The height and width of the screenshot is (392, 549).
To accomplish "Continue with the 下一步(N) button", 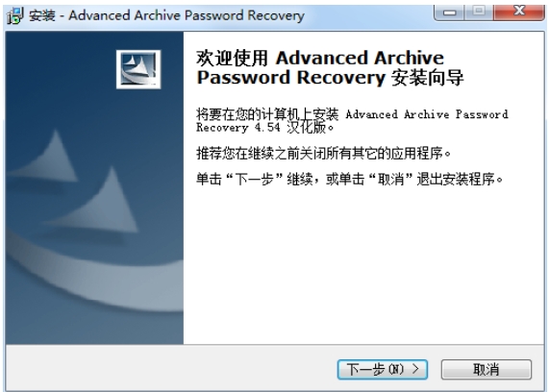I will (383, 369).
